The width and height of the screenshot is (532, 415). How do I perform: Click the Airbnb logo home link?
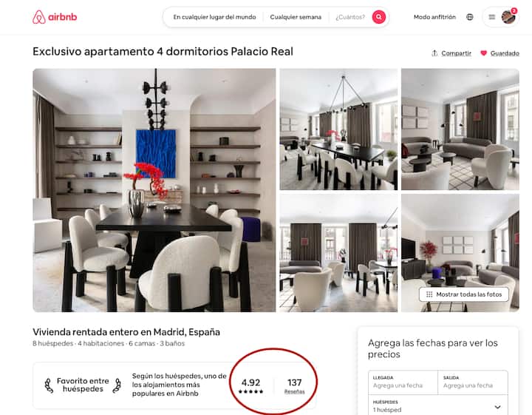55,17
